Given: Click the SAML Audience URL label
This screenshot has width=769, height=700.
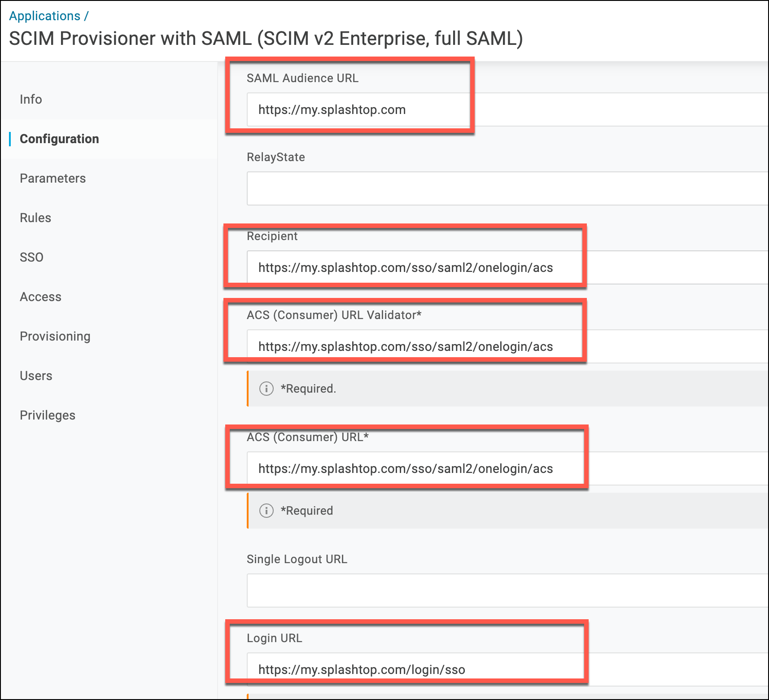Looking at the screenshot, I should [302, 78].
